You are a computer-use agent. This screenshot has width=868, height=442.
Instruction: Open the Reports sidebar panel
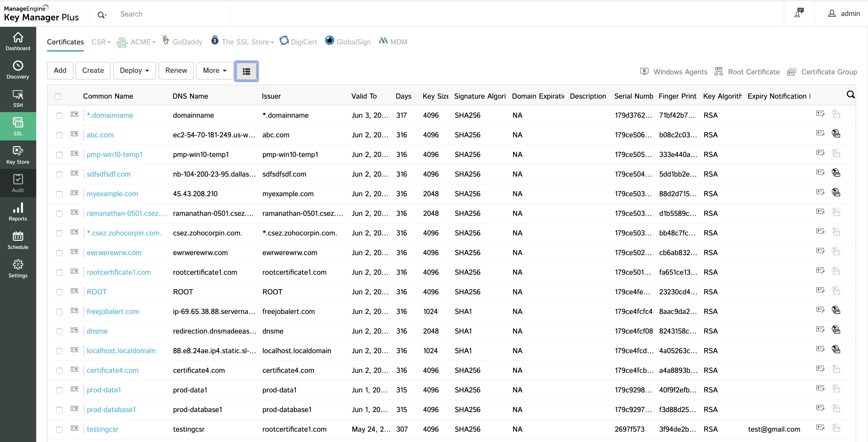point(18,211)
